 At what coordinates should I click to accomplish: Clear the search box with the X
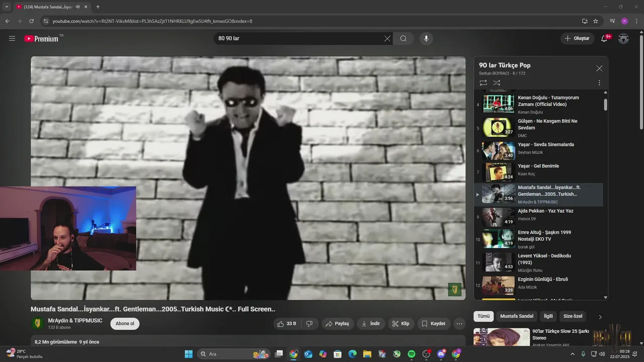tap(387, 38)
